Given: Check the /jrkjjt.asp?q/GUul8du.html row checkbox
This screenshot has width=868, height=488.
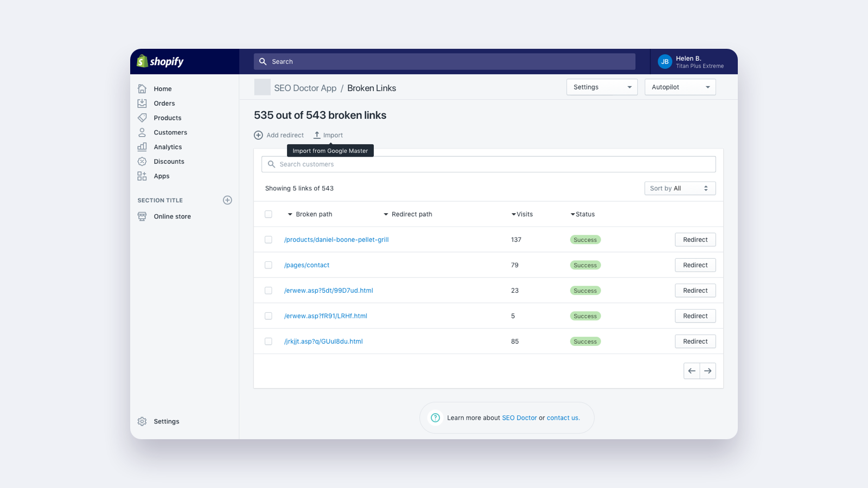Looking at the screenshot, I should point(269,342).
